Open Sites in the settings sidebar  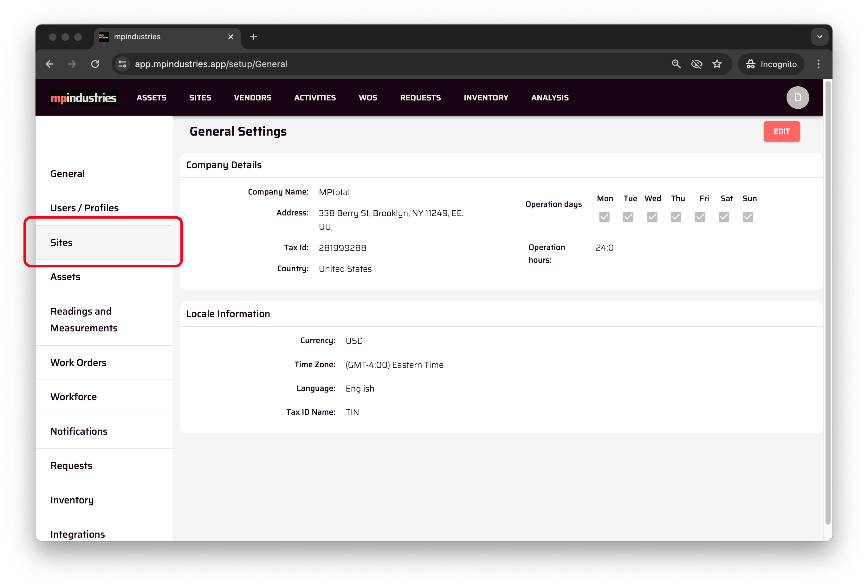pyautogui.click(x=62, y=243)
